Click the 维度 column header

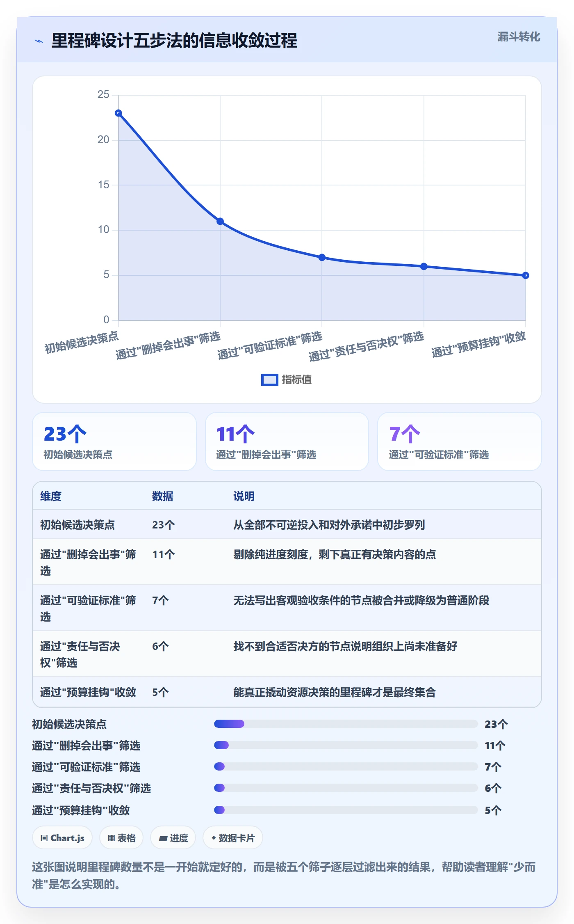coord(51,496)
